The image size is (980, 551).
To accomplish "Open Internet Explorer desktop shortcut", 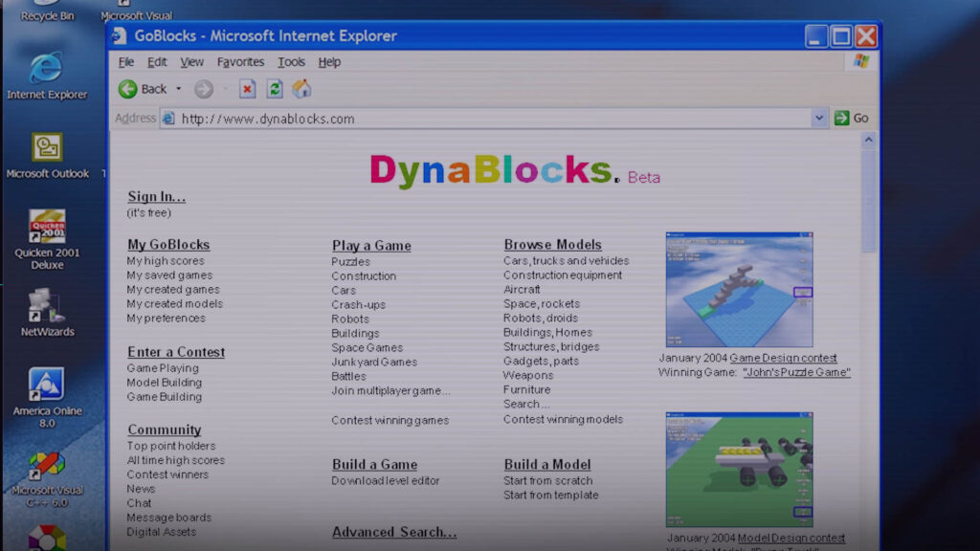I will coord(47,76).
